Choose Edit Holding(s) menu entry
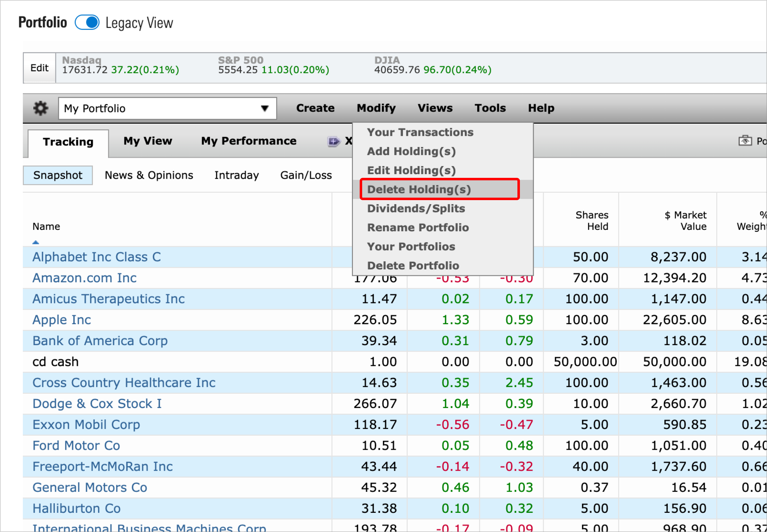767x532 pixels. (411, 170)
